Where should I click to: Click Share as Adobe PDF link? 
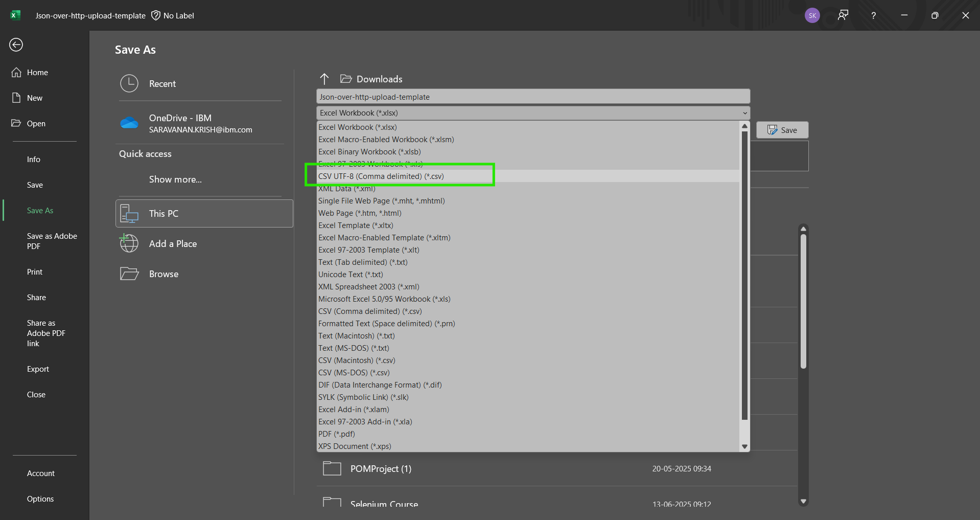(x=46, y=333)
